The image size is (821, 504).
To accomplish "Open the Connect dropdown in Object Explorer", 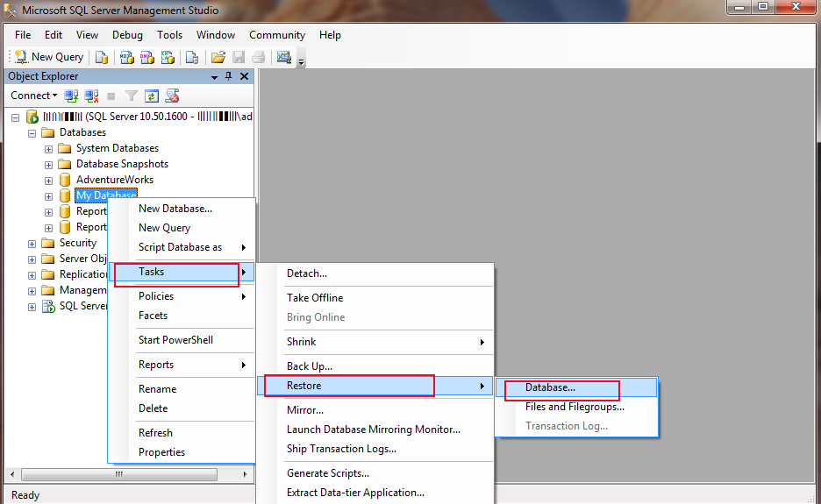I will click(33, 96).
